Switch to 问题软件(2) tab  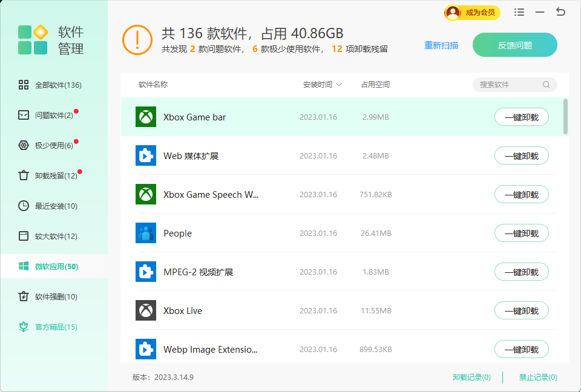[x=54, y=115]
